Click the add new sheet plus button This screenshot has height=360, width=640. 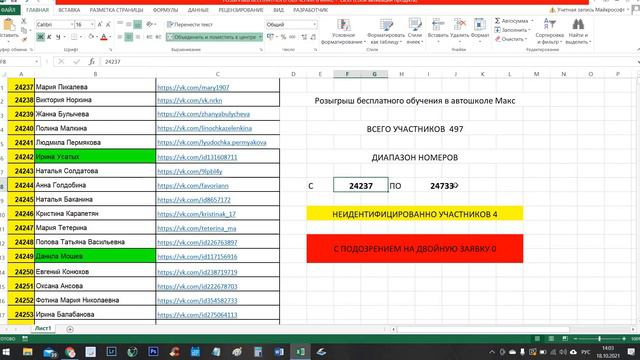70,329
